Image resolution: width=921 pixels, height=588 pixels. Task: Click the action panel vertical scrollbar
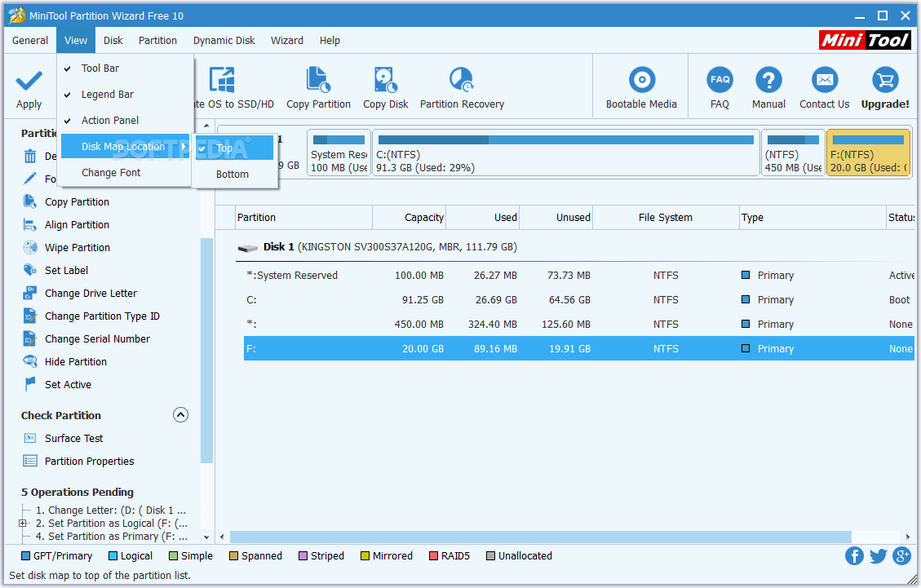pyautogui.click(x=206, y=351)
